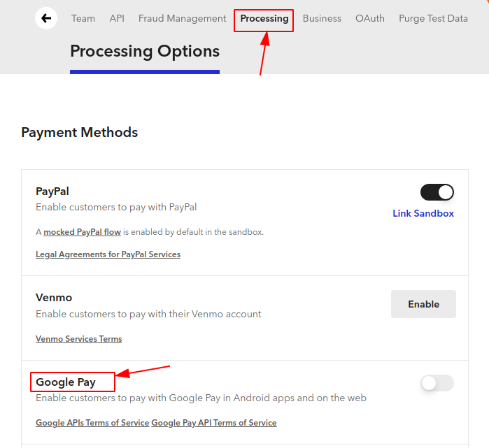
Task: Open the Purge Test Data tab
Action: click(x=433, y=18)
